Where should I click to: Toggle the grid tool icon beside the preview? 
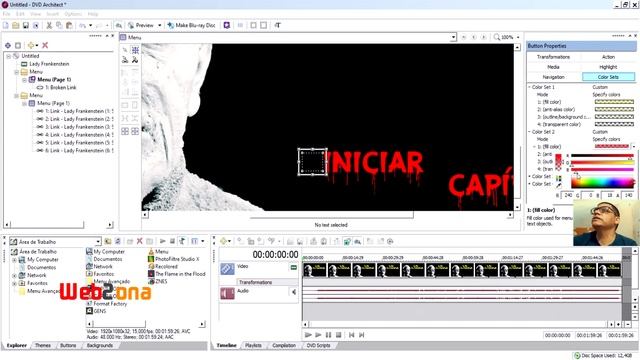click(x=135, y=50)
